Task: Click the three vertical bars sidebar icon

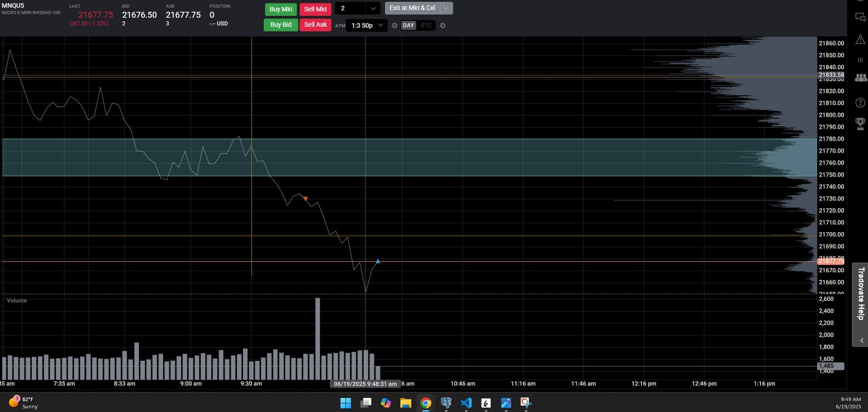Action: [860, 60]
